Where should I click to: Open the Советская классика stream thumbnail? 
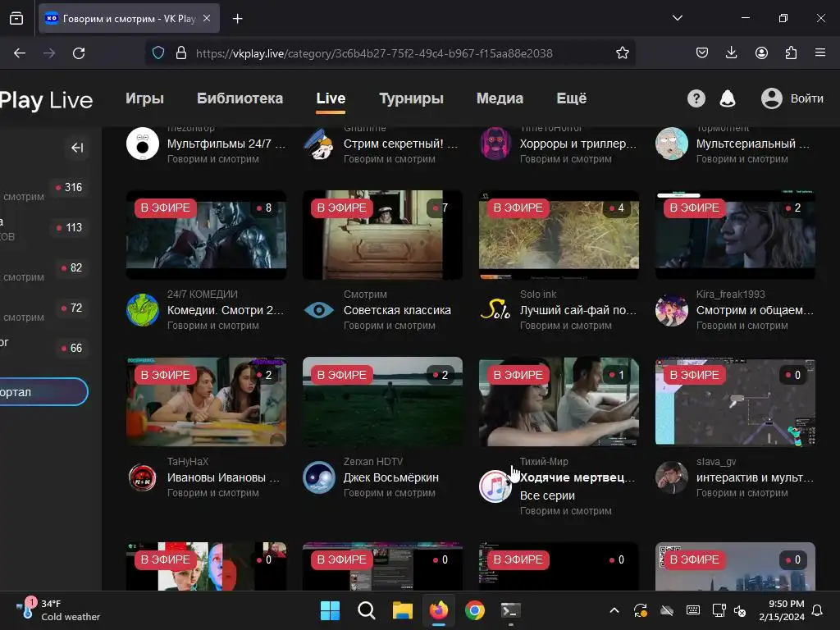pyautogui.click(x=382, y=235)
